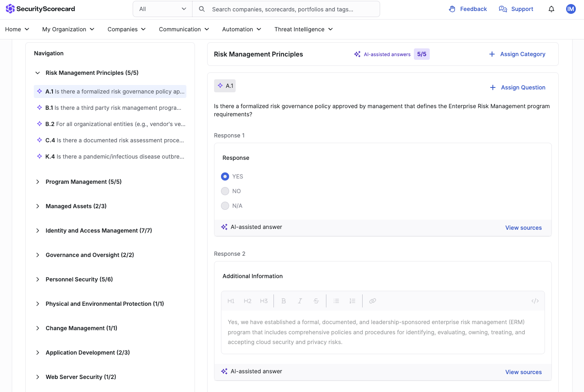Toggle bold formatting in editor

284,301
